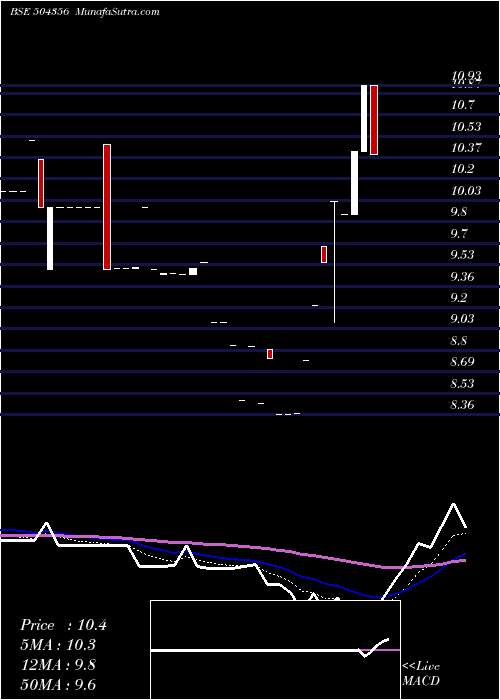This screenshot has width=500, height=700.
Task: Select the 10.2 price level label
Action: [x=462, y=169]
